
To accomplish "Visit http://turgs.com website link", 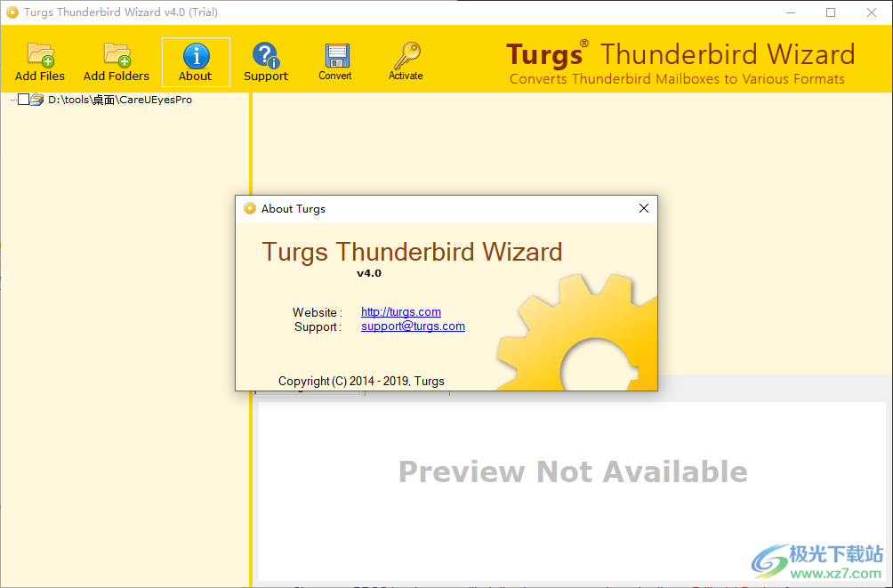I will [x=401, y=311].
